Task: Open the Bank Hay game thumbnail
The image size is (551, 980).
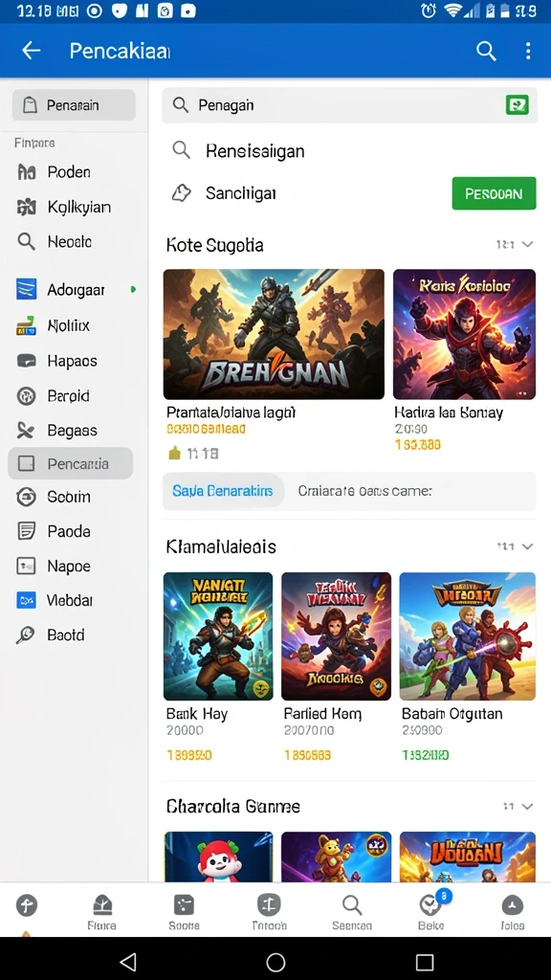Action: point(218,636)
